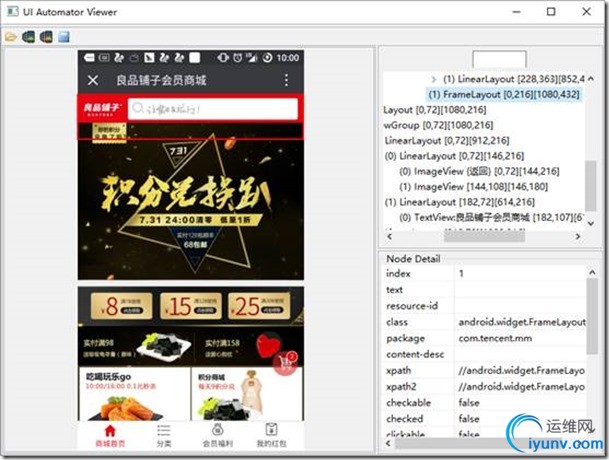The height and width of the screenshot is (460, 609).
Task: Select TextView 良品铺子会员商城 tree node
Action: pos(491,217)
